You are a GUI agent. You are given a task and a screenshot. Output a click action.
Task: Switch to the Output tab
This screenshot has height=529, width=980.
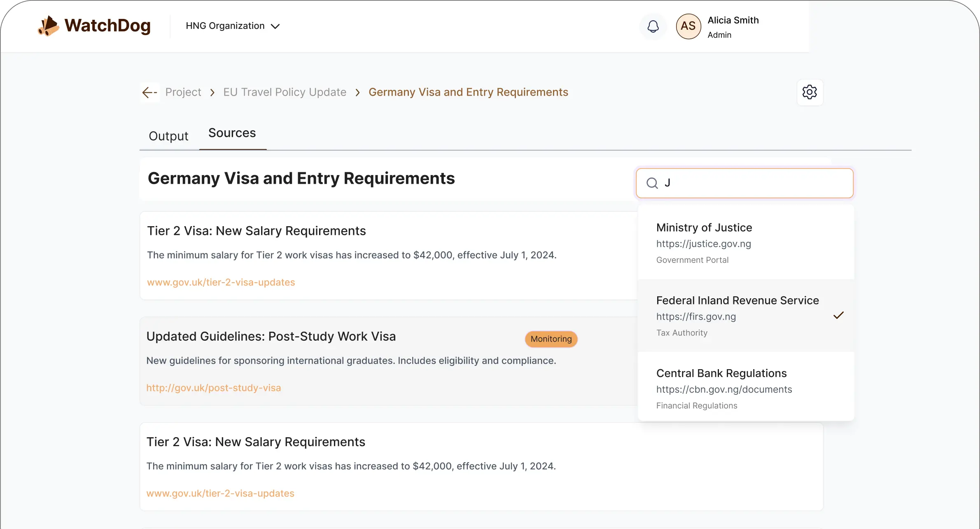[x=168, y=136]
